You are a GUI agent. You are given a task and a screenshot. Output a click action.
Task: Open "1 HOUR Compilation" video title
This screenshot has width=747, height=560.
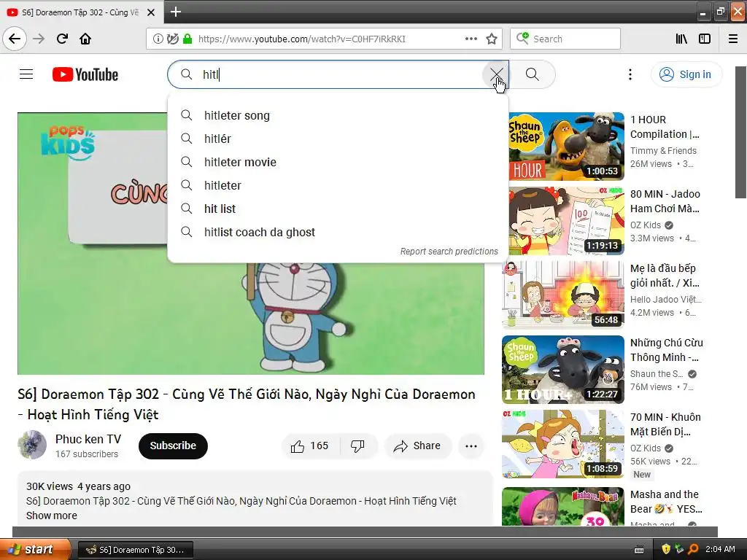tap(665, 127)
